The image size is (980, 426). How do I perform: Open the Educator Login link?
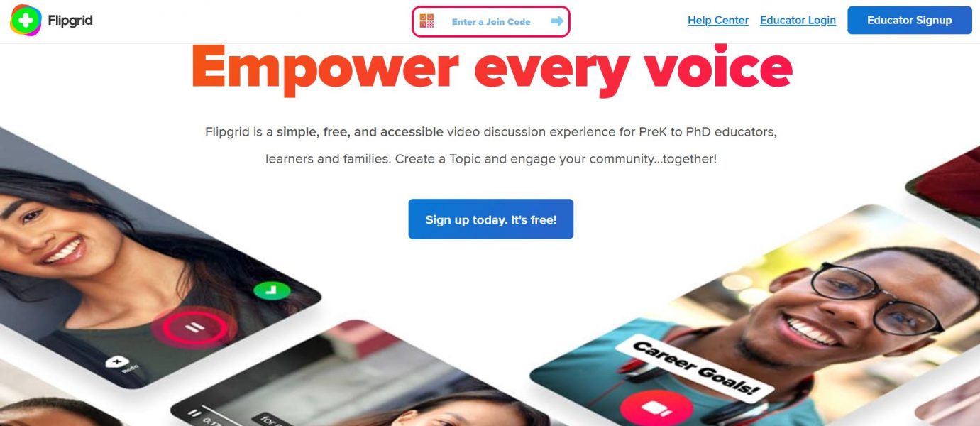click(798, 21)
